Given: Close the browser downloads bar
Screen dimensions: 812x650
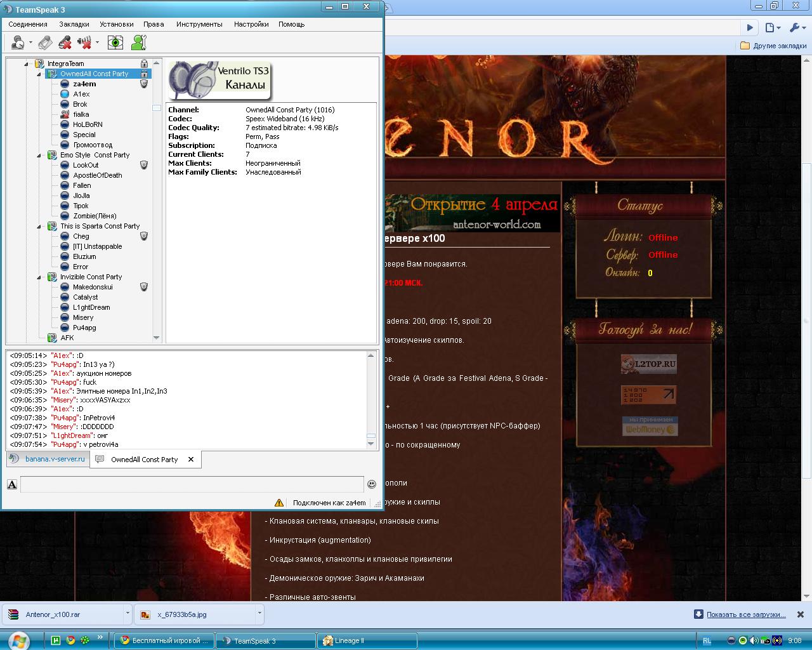Looking at the screenshot, I should click(x=801, y=614).
